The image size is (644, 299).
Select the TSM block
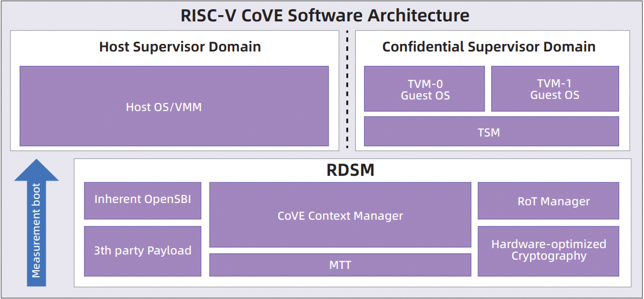(x=491, y=131)
